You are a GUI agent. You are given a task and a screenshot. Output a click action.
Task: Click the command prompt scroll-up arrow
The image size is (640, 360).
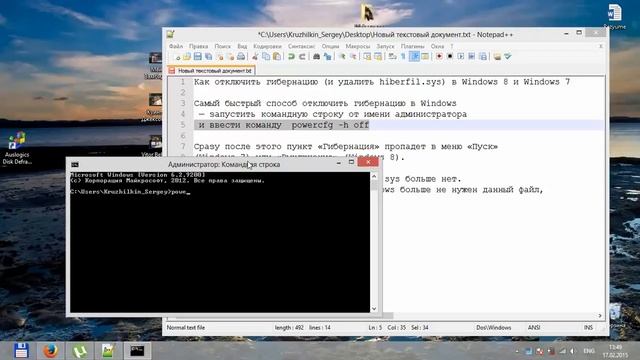374,176
